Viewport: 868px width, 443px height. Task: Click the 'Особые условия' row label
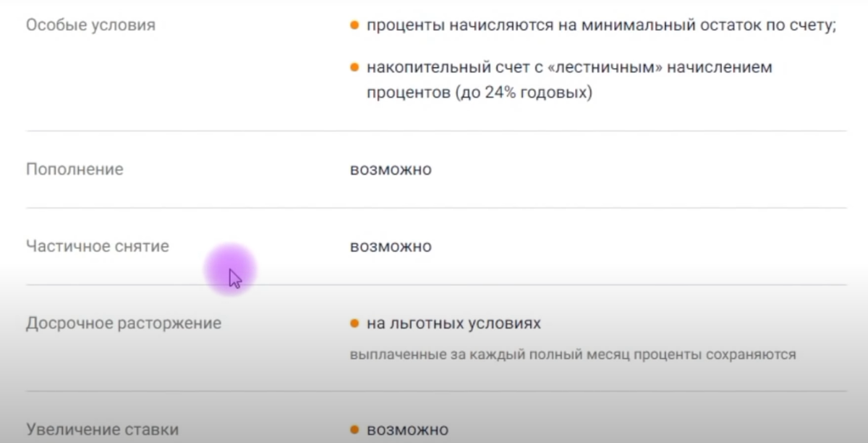click(90, 25)
